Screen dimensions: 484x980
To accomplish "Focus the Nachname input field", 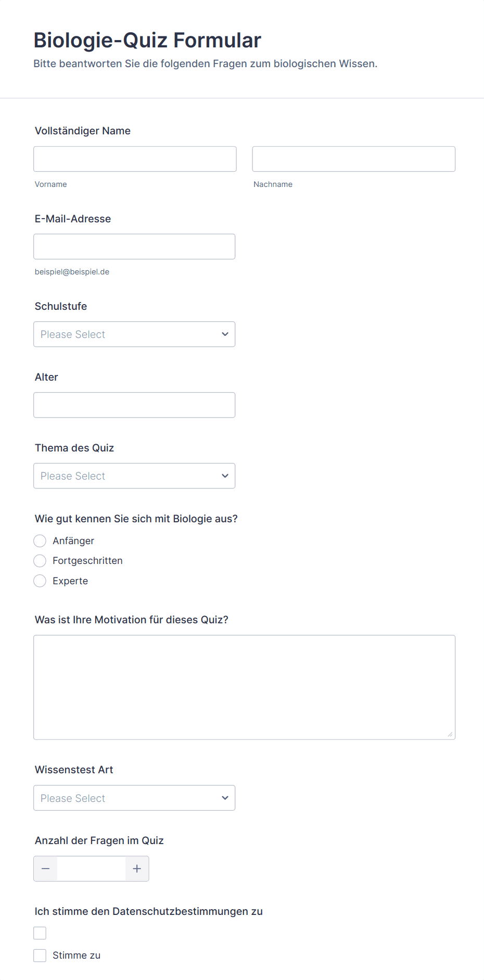I will coord(353,159).
